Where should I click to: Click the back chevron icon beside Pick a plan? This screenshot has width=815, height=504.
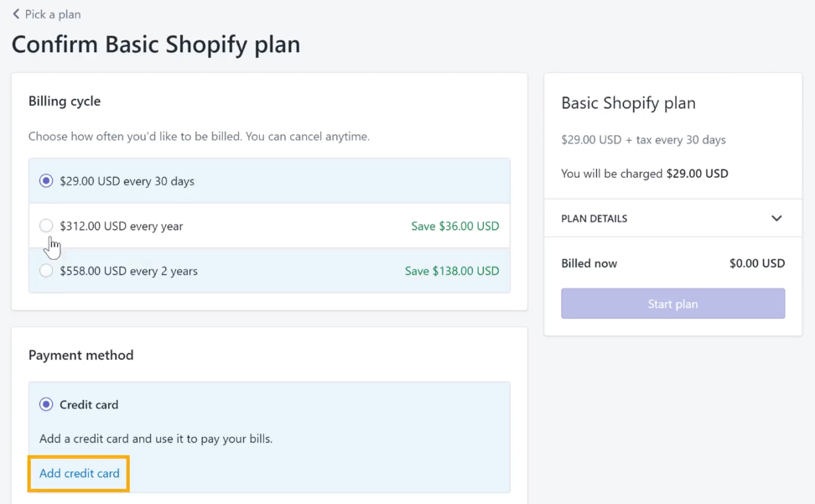pos(16,14)
